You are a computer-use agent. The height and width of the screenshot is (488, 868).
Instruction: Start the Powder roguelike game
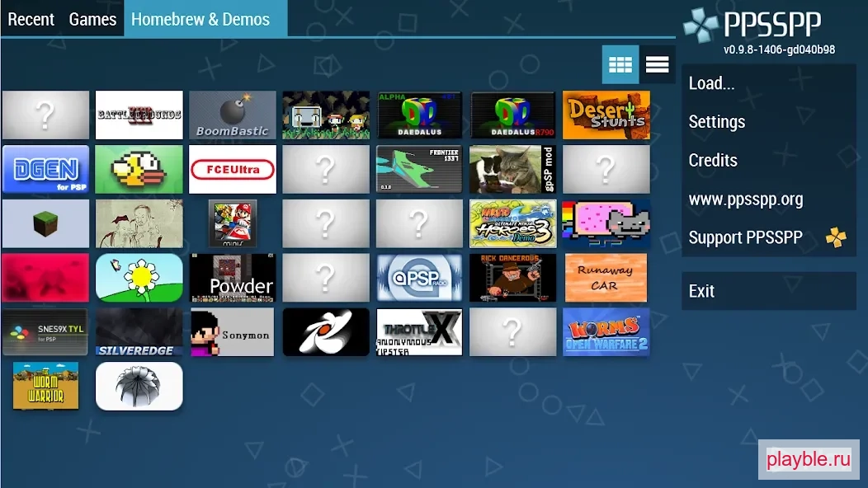click(233, 278)
